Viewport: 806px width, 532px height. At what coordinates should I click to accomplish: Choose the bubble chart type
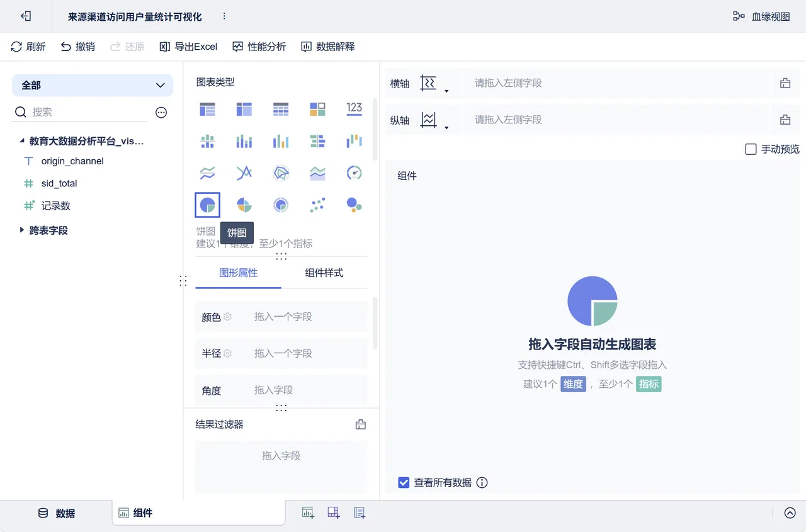(355, 205)
